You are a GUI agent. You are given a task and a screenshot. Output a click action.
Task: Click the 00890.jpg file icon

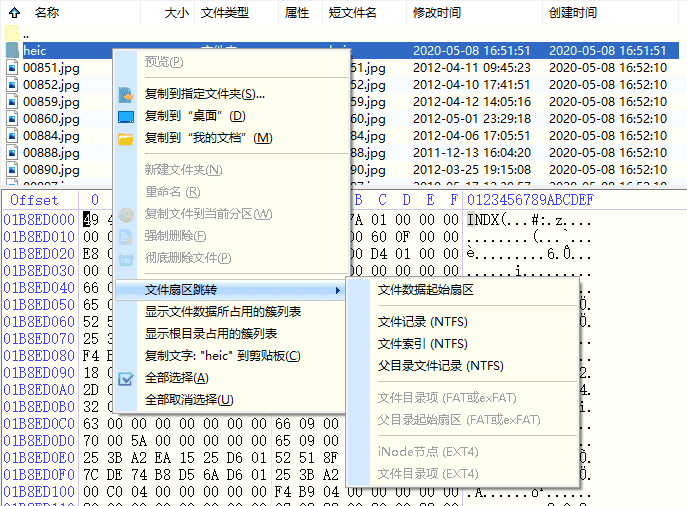12,170
